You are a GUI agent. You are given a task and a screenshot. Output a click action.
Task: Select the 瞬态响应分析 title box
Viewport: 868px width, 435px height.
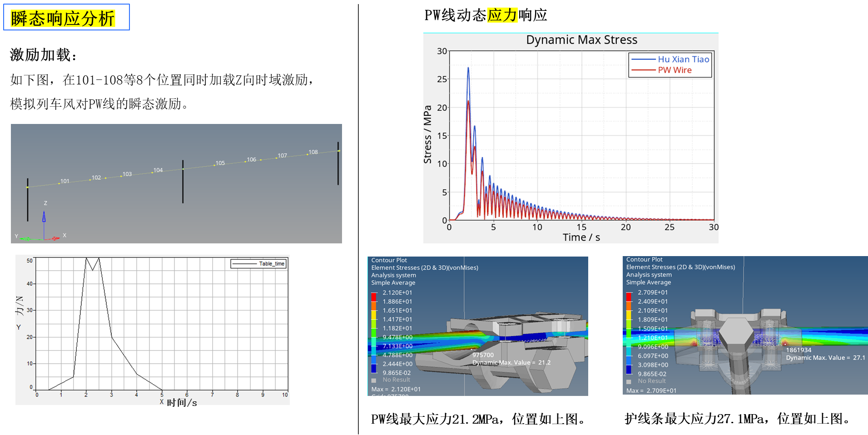pos(66,18)
